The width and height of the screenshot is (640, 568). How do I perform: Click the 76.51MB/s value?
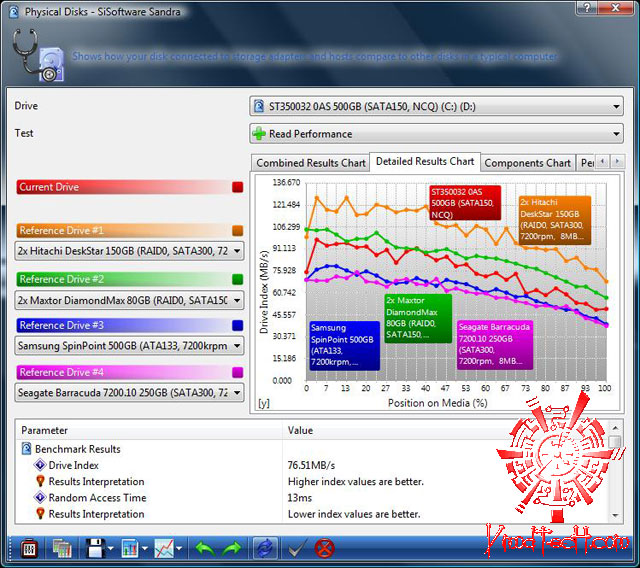pos(311,466)
